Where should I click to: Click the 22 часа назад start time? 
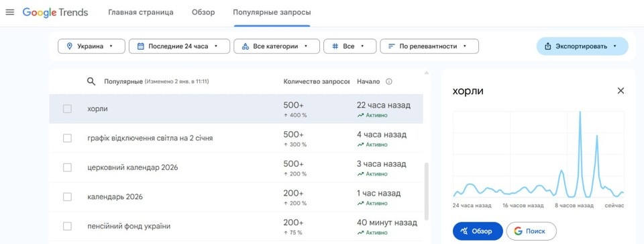[x=384, y=106]
